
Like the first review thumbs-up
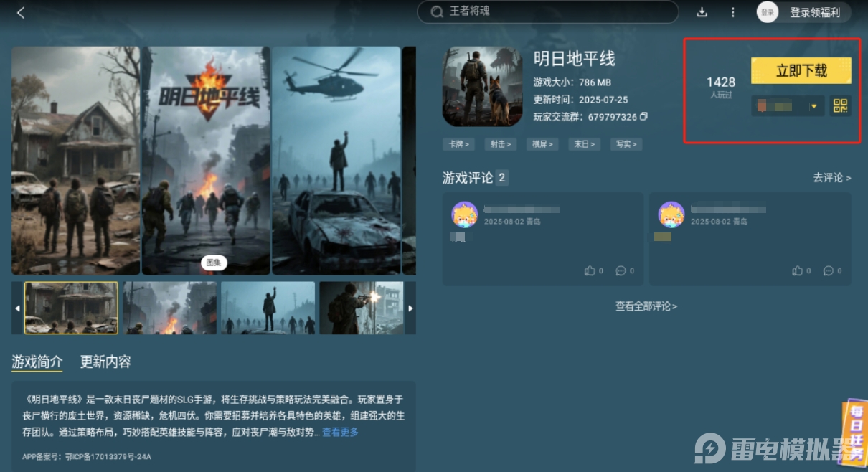[590, 270]
